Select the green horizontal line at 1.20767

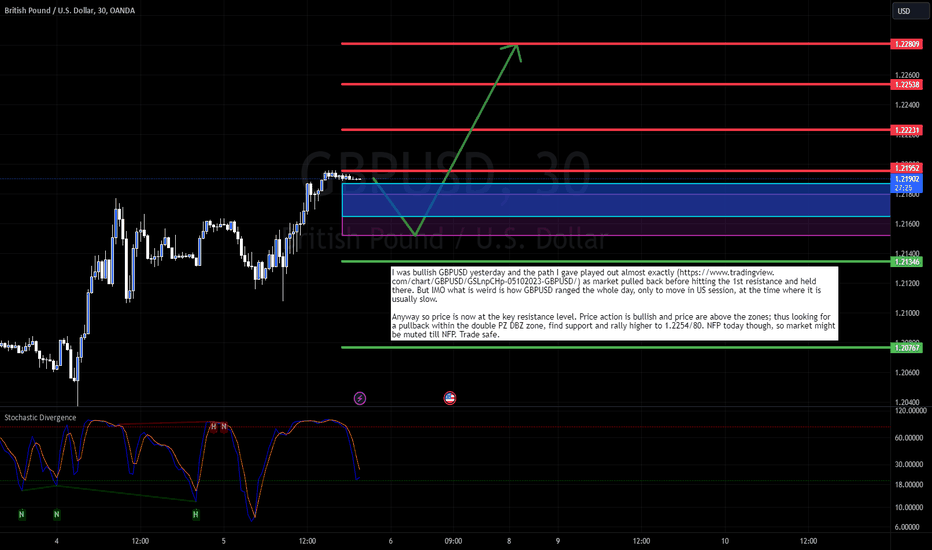[615, 347]
